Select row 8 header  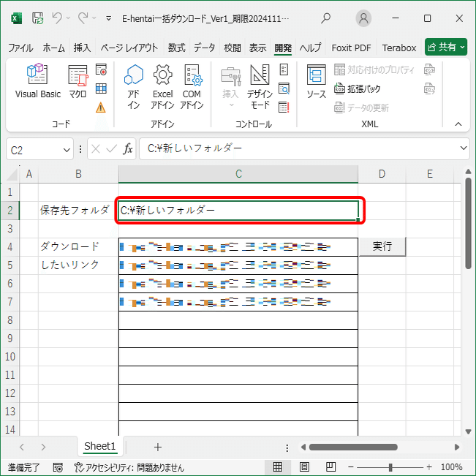tap(10, 320)
